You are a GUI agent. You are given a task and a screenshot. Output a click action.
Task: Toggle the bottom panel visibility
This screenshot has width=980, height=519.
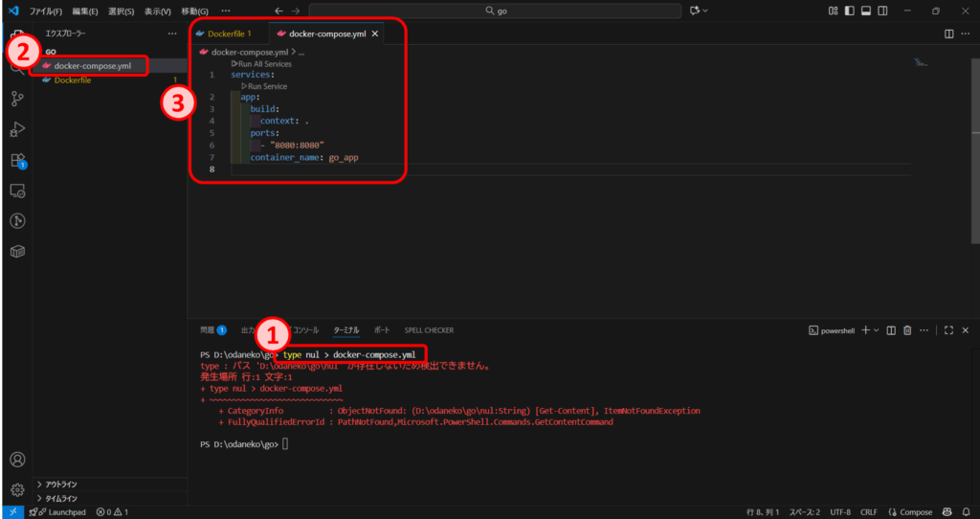coord(865,11)
